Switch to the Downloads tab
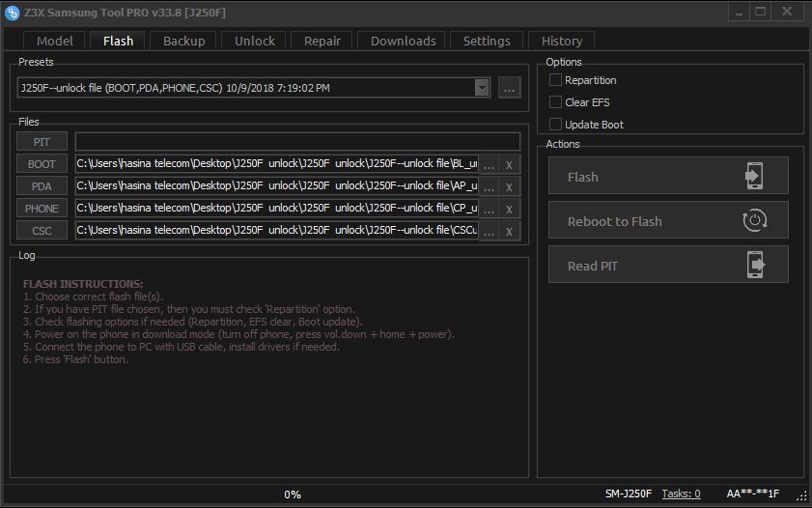Image resolution: width=812 pixels, height=508 pixels. click(403, 41)
